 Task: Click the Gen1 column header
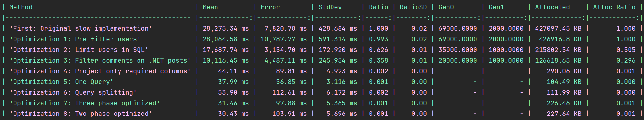click(496, 7)
